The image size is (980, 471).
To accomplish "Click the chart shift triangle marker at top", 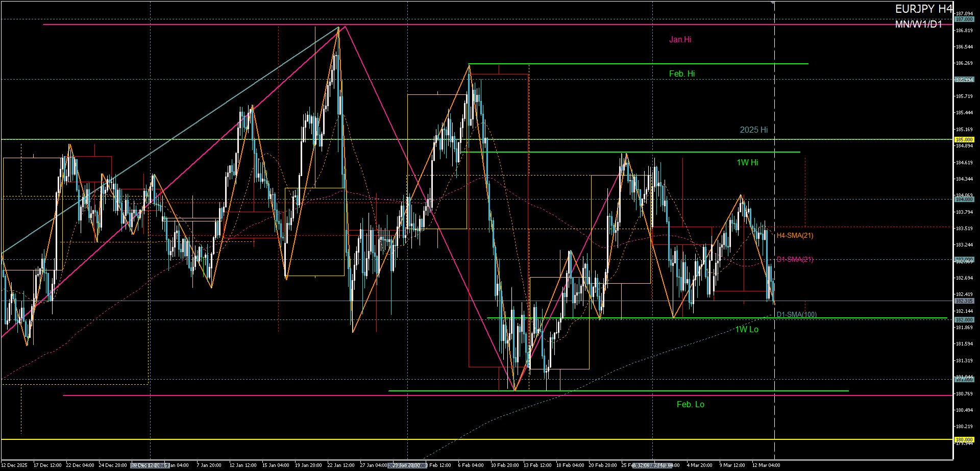I will click(x=774, y=3).
